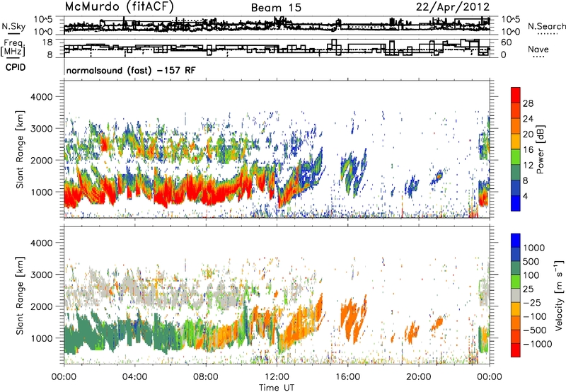Viewport: 566px width, 392px height.
Task: Click the -1000 value on Velocity colorbar
Action: pyautogui.click(x=537, y=344)
